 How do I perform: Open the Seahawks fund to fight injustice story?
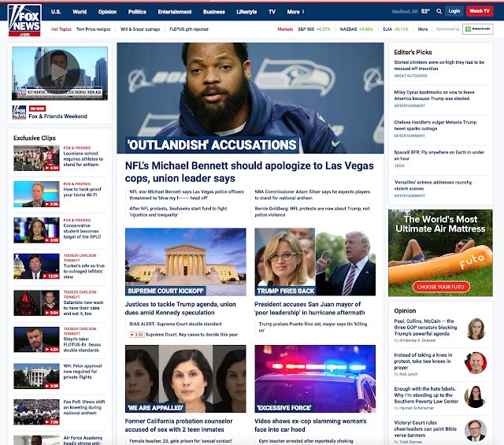click(178, 212)
